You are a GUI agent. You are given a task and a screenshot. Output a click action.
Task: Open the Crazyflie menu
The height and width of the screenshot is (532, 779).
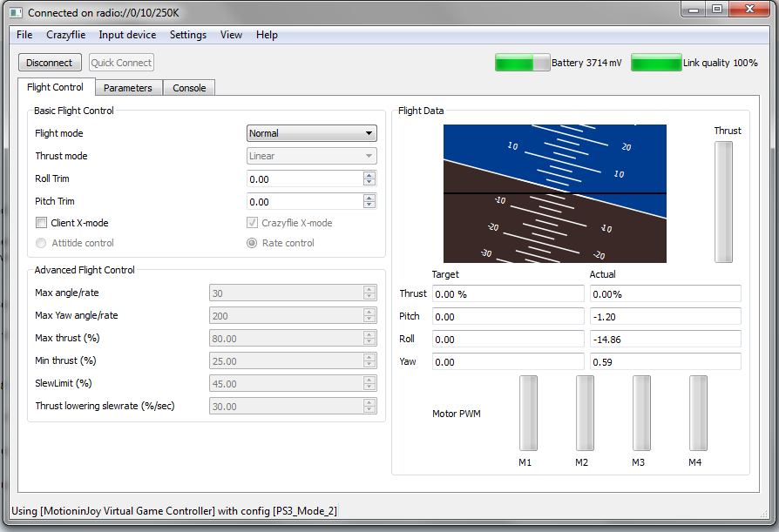[x=65, y=35]
